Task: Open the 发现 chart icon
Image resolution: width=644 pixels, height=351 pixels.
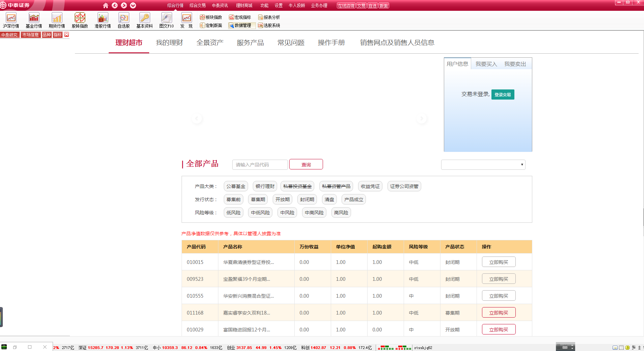Action: (186, 20)
